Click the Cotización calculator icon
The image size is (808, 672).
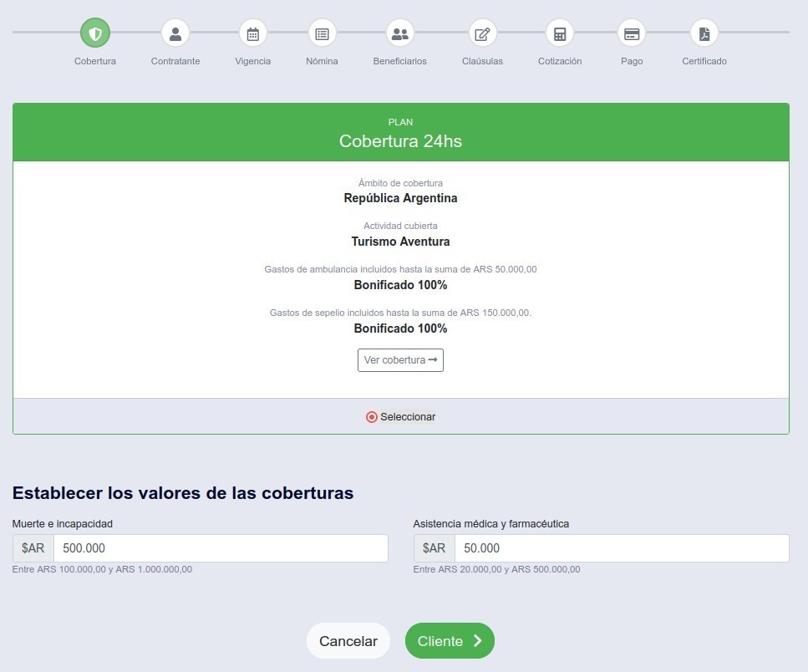coord(560,33)
